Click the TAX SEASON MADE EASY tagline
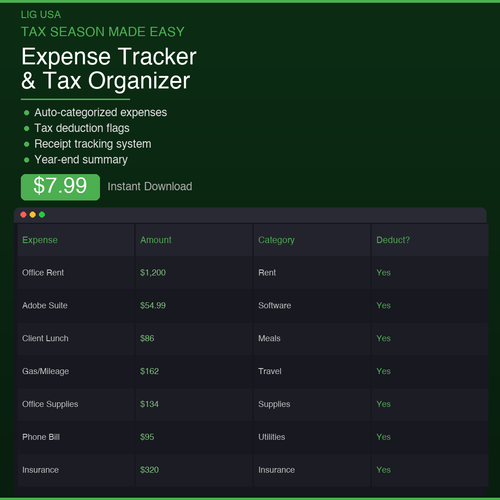Screen dimensions: 500x500 click(103, 32)
